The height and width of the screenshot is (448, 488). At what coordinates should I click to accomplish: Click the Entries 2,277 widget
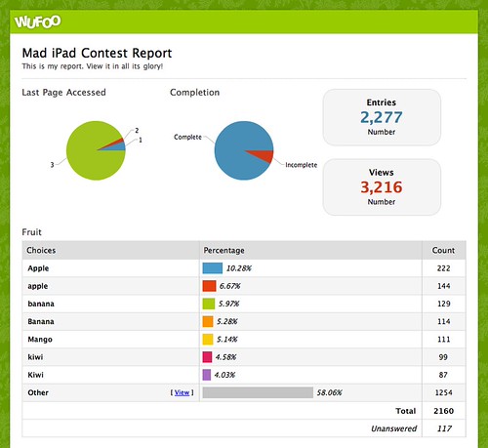coord(382,117)
